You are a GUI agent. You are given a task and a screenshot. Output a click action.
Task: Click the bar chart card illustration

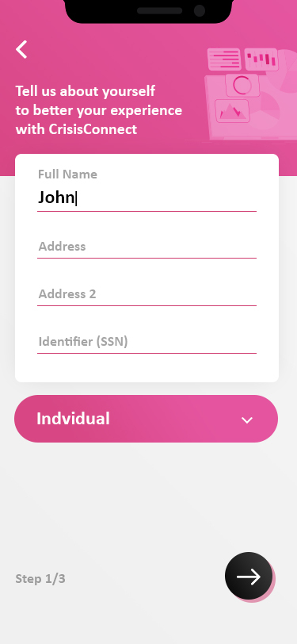click(x=261, y=59)
